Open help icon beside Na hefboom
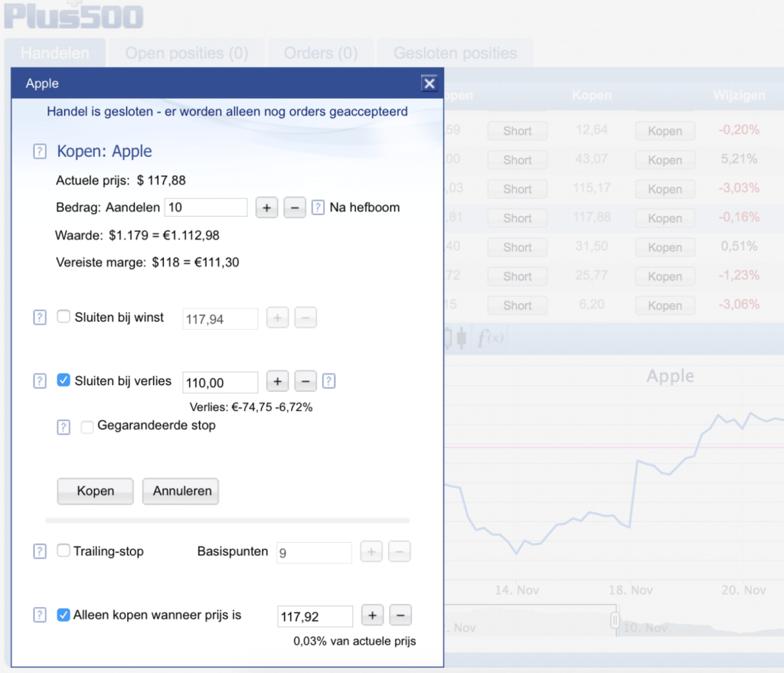784x673 pixels. tap(318, 207)
